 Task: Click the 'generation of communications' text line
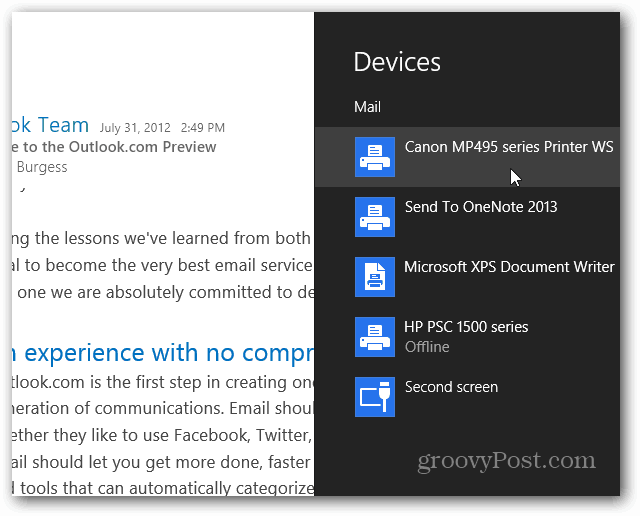click(163, 409)
